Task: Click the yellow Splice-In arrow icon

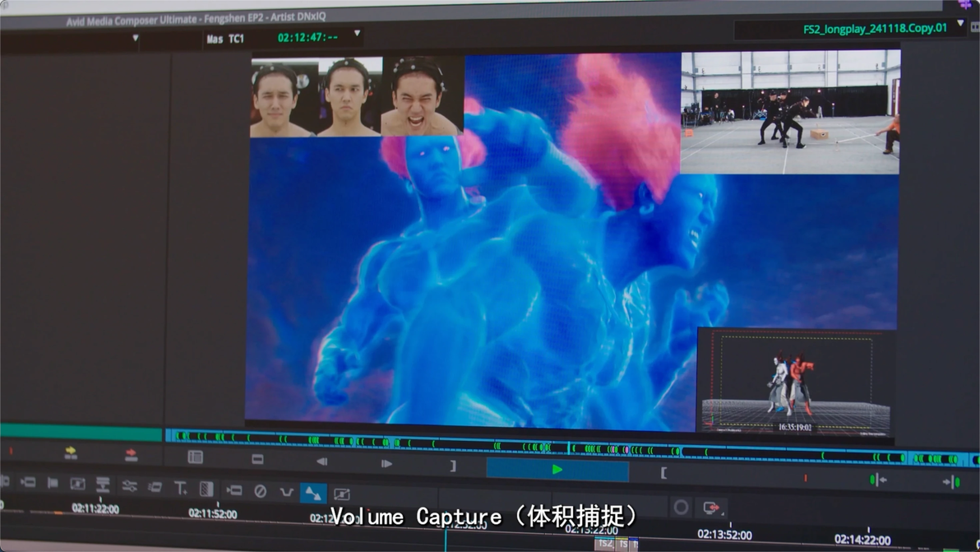Action: click(x=71, y=452)
